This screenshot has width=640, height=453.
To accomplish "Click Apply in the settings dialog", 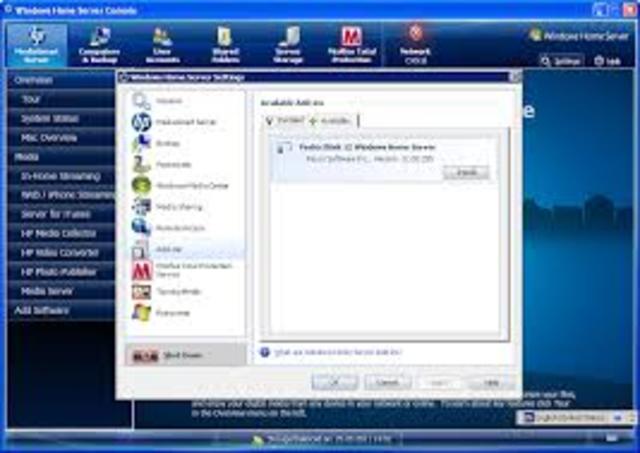I will click(x=438, y=382).
